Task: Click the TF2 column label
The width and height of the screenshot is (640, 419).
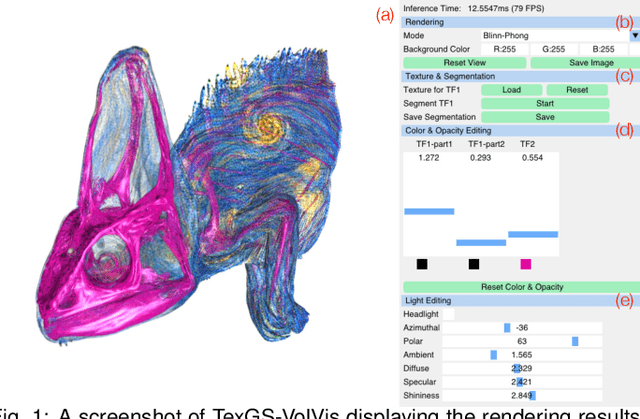Action: tap(527, 144)
